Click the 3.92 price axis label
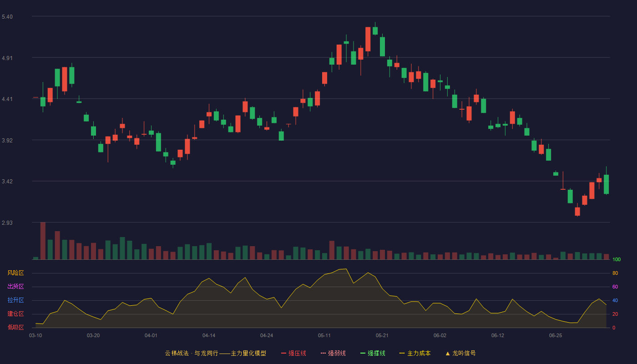The image size is (637, 364). tap(7, 141)
